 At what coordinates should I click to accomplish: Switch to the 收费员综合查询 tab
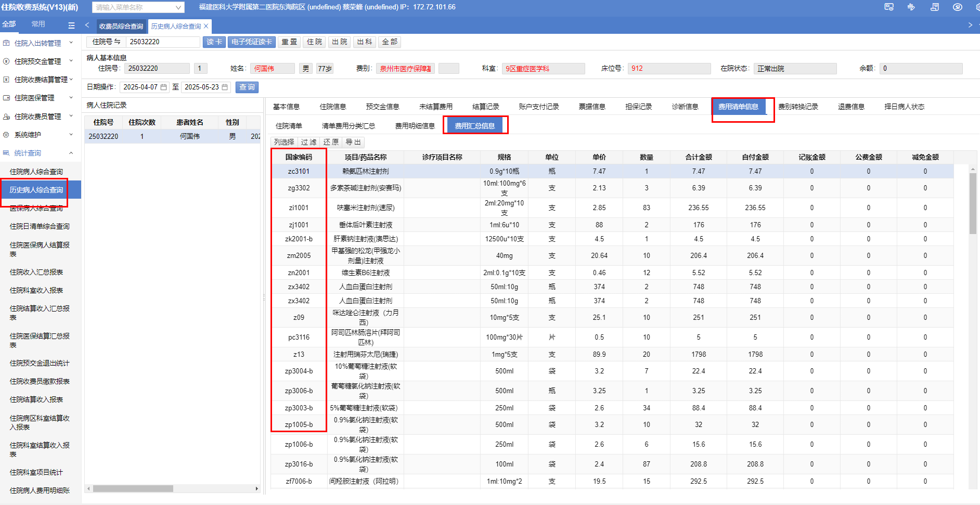pos(121,26)
